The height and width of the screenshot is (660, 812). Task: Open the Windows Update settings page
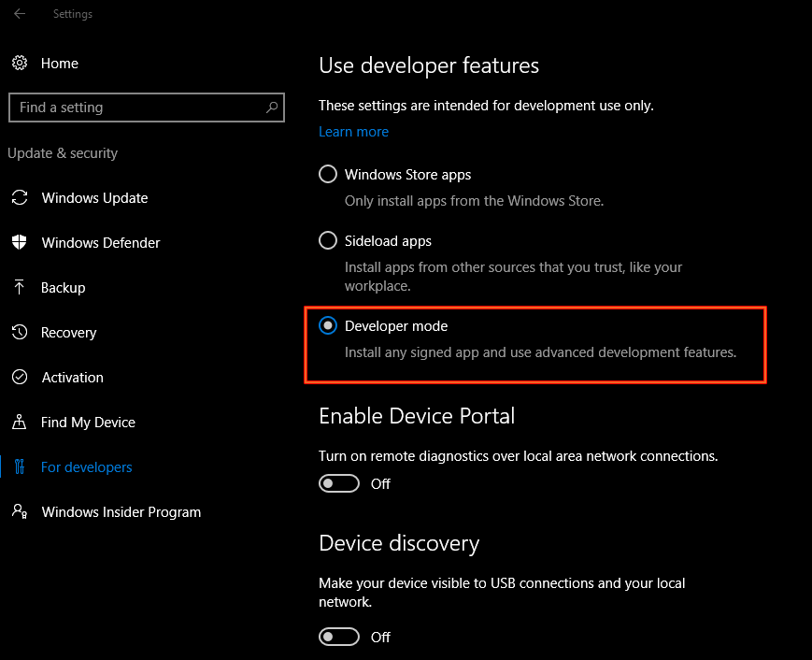pos(94,198)
